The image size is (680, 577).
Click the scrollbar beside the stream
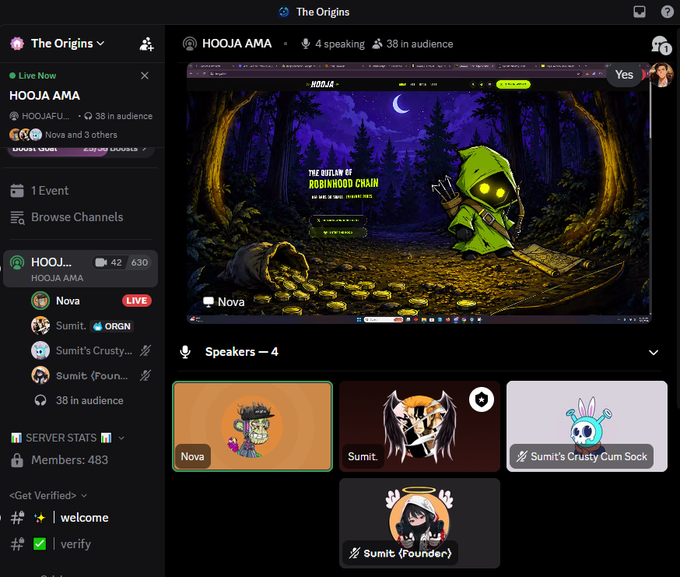click(x=650, y=108)
